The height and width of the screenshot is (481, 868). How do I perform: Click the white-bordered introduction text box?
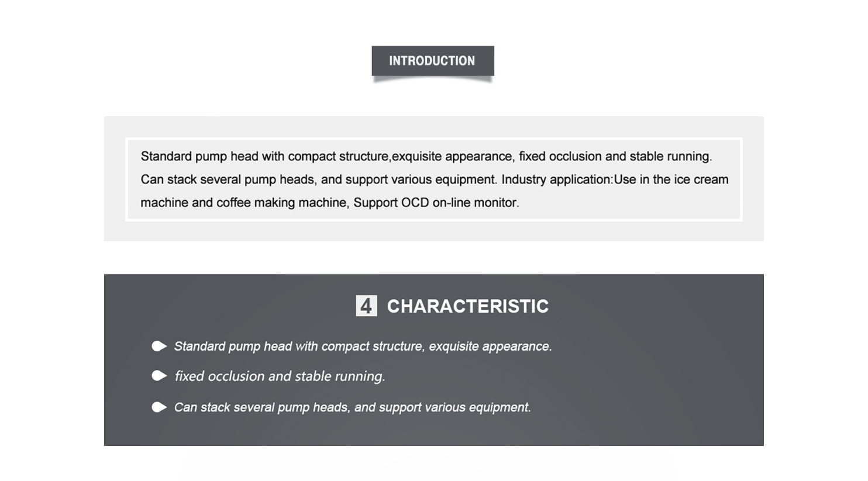coord(434,179)
